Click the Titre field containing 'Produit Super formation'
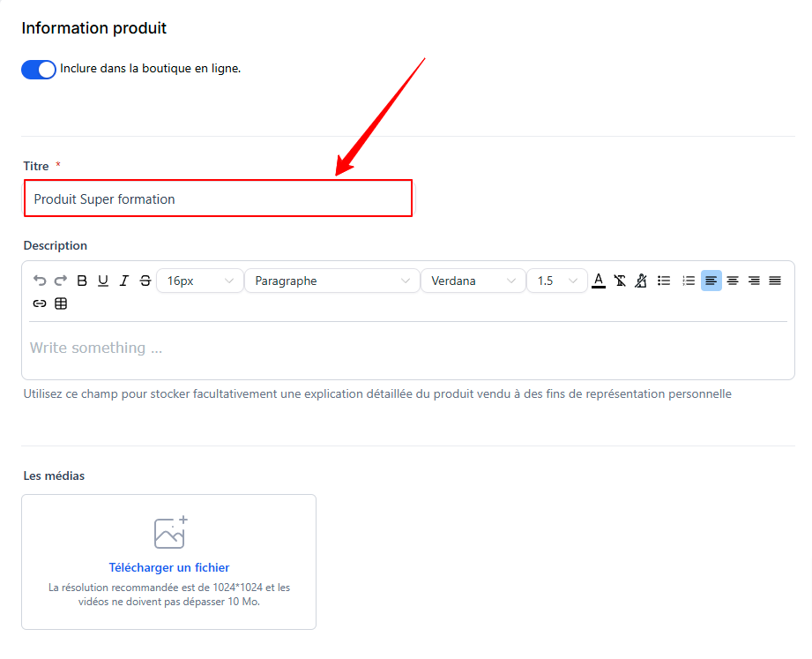Viewport: 812px width, 659px height. [x=218, y=198]
